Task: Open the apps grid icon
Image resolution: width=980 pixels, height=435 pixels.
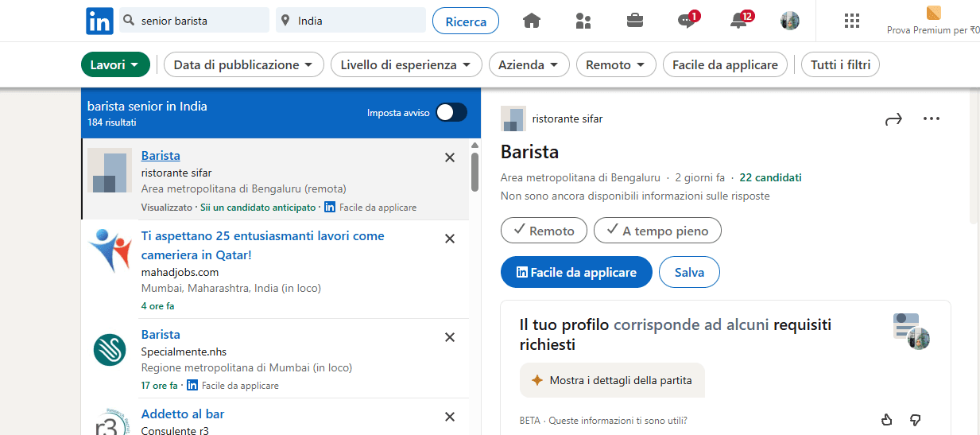Action: pos(852,21)
